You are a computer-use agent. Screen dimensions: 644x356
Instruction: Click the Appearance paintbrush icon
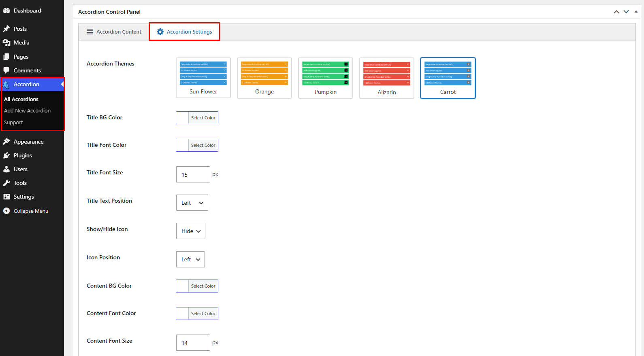pyautogui.click(x=6, y=142)
